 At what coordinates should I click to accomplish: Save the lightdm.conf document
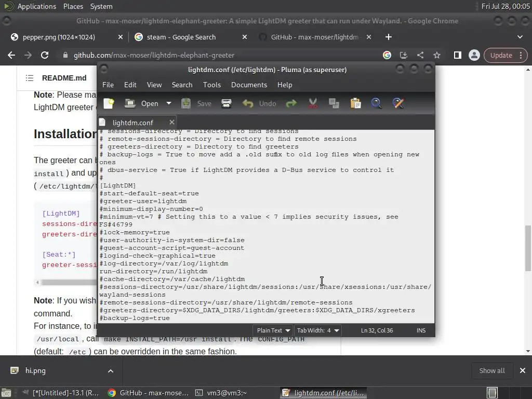196,103
